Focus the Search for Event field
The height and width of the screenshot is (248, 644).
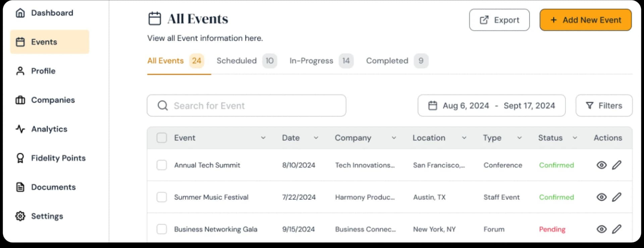pyautogui.click(x=247, y=106)
